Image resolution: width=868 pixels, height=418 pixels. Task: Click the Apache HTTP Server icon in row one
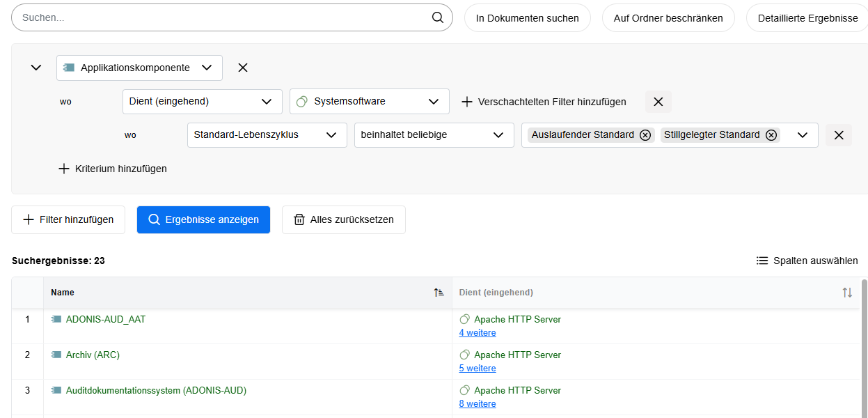464,319
